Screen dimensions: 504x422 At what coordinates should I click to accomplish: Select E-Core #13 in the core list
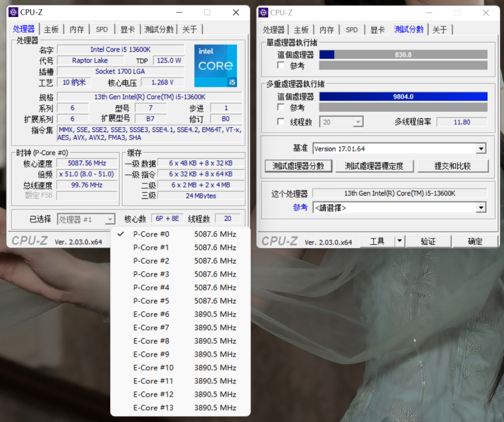pyautogui.click(x=180, y=408)
